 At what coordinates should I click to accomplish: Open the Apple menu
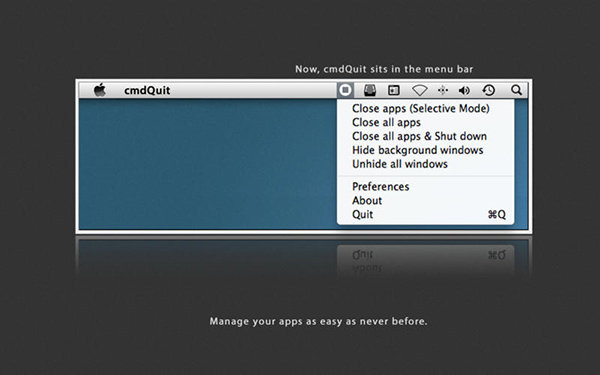pos(100,90)
